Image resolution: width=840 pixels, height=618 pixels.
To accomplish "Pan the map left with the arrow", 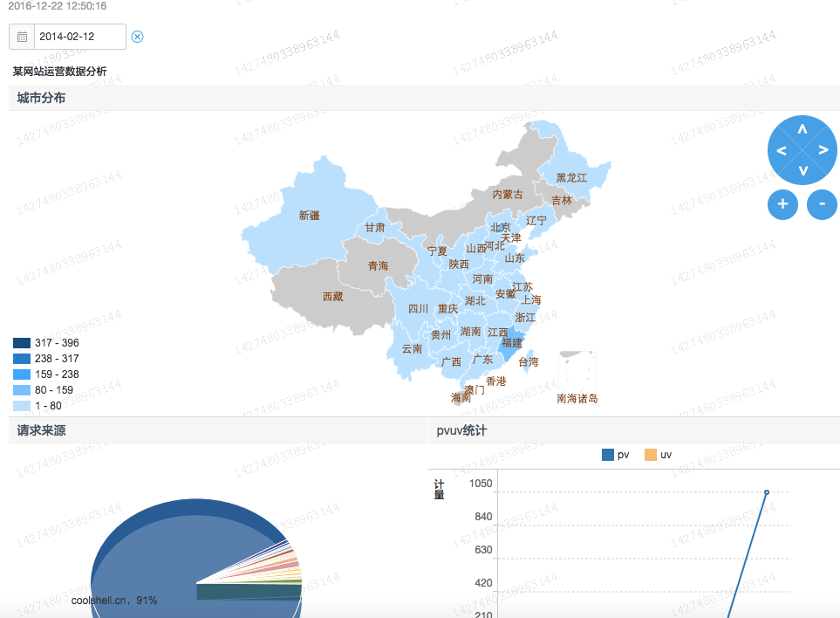I will tap(782, 151).
